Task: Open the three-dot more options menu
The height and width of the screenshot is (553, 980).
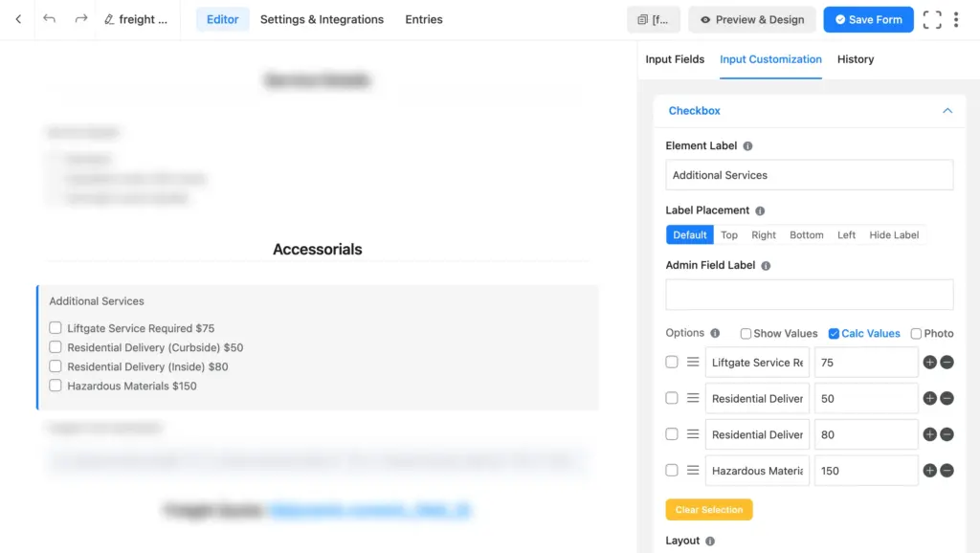Action: pos(956,19)
